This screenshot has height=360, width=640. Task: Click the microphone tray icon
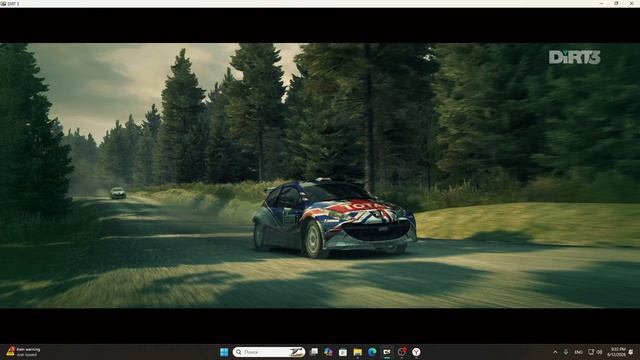point(566,352)
